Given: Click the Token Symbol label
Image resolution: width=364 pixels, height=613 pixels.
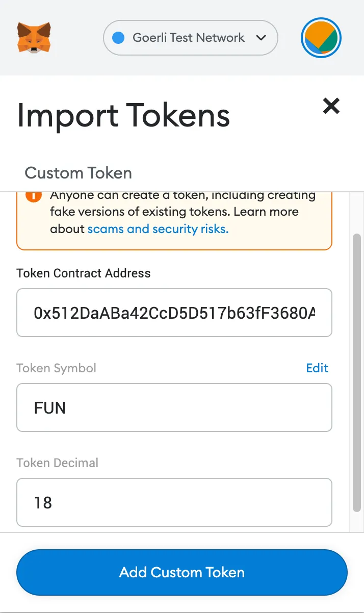Looking at the screenshot, I should (x=57, y=368).
